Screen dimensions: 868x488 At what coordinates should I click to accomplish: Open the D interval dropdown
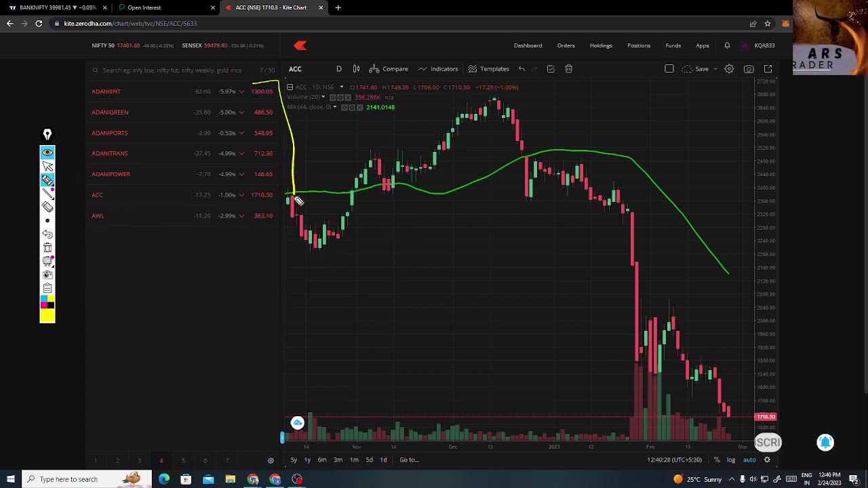pyautogui.click(x=338, y=68)
